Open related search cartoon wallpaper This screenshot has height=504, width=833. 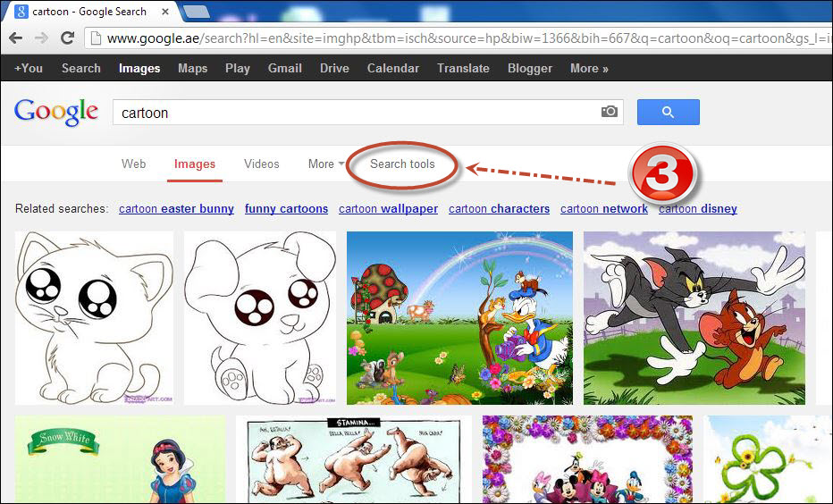tap(388, 209)
